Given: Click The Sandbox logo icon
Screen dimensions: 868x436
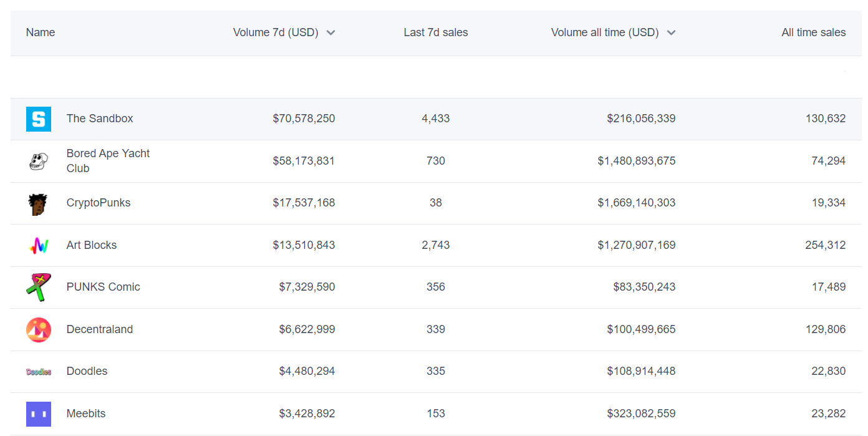Looking at the screenshot, I should tap(38, 119).
